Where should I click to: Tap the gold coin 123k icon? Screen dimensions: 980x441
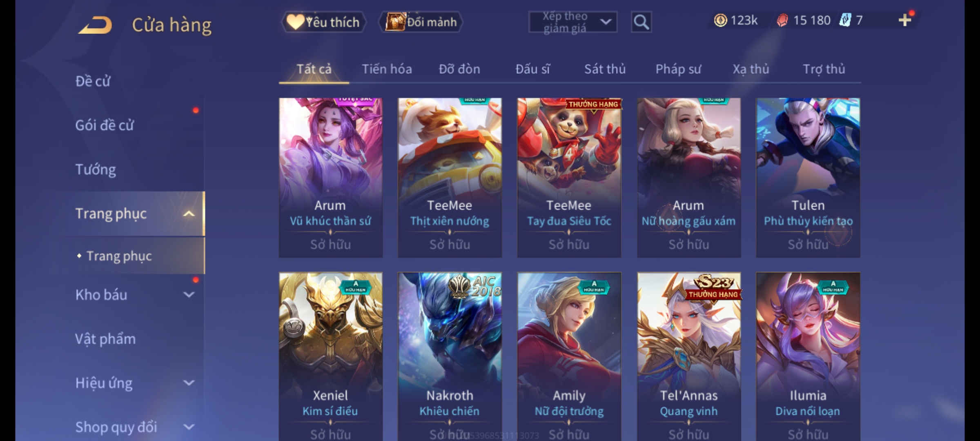(720, 20)
